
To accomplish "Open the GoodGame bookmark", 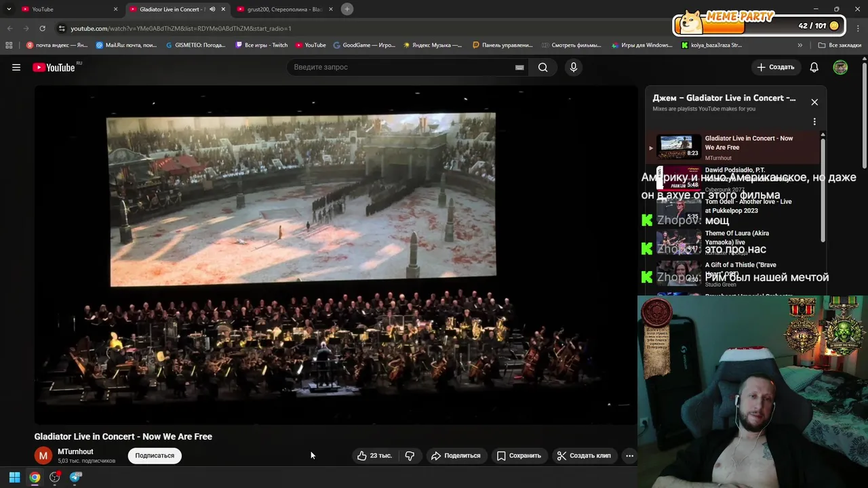I will click(364, 45).
